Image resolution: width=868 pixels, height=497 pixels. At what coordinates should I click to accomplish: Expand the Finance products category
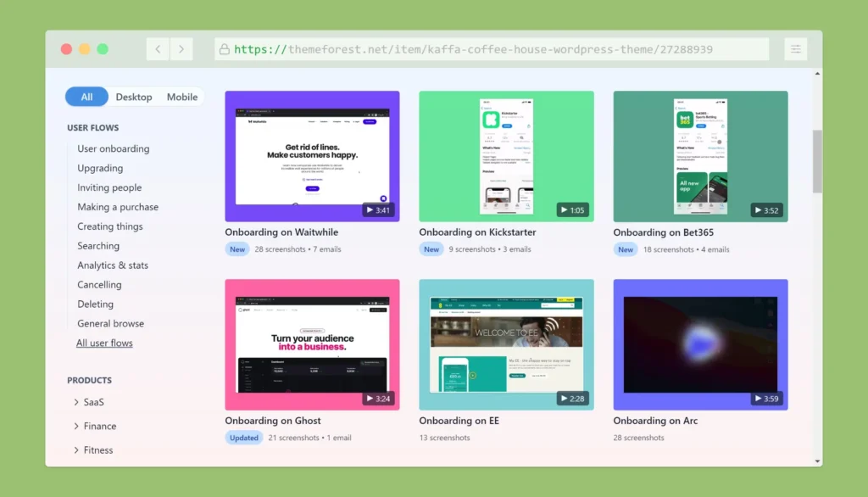99,426
